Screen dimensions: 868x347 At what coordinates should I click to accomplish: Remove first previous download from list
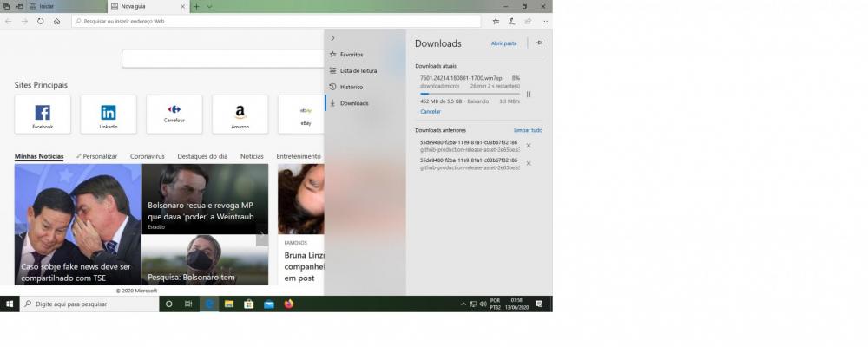(x=529, y=145)
